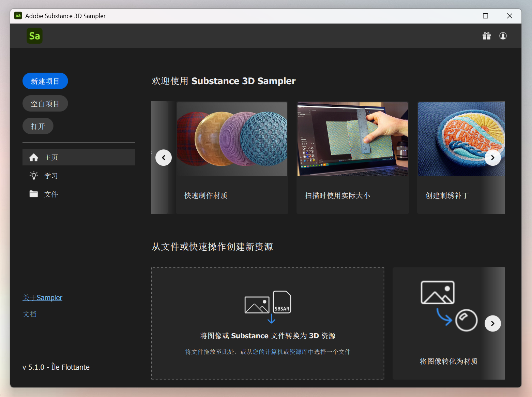Click the 将图像转化为材质 action card label
532x397 pixels.
point(449,361)
